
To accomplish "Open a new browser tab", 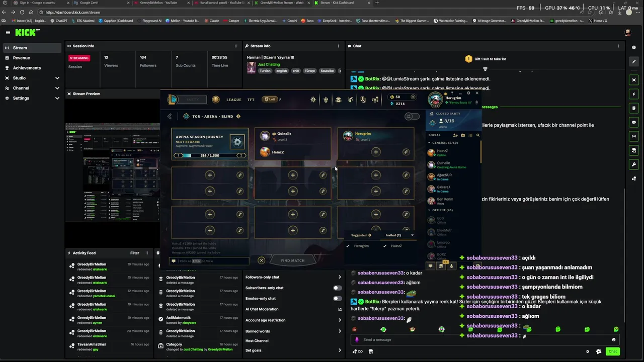I will click(x=377, y=3).
